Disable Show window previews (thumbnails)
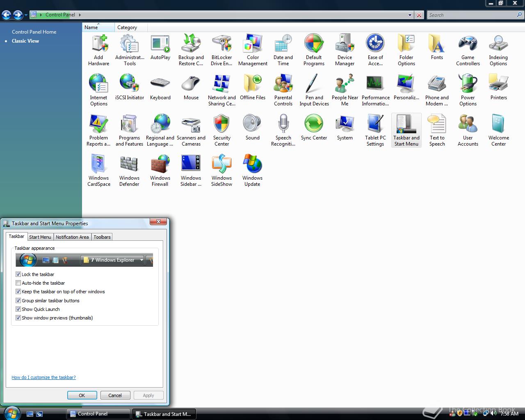 tap(18, 318)
